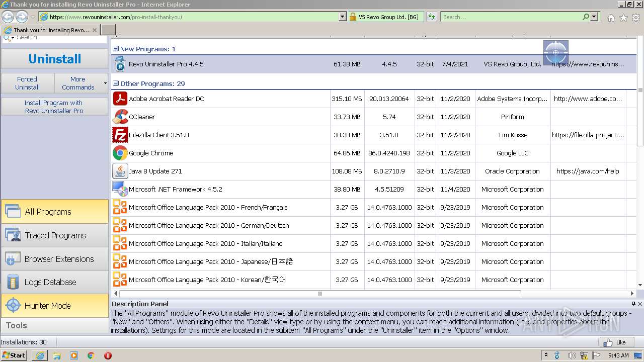Open the More Commands dropdown arrow
Viewport: 644px width, 362px height.
[105, 83]
